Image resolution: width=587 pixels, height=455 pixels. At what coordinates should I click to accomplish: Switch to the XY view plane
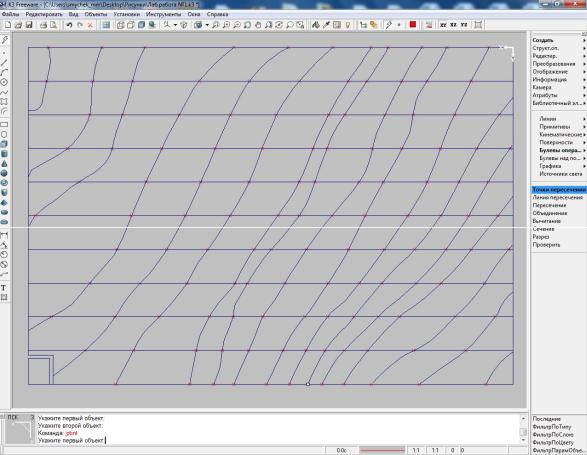[x=443, y=25]
